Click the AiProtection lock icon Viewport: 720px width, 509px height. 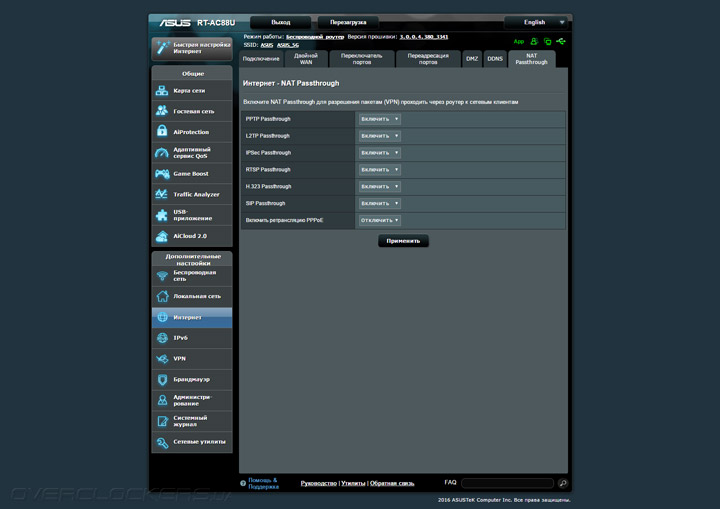point(162,131)
